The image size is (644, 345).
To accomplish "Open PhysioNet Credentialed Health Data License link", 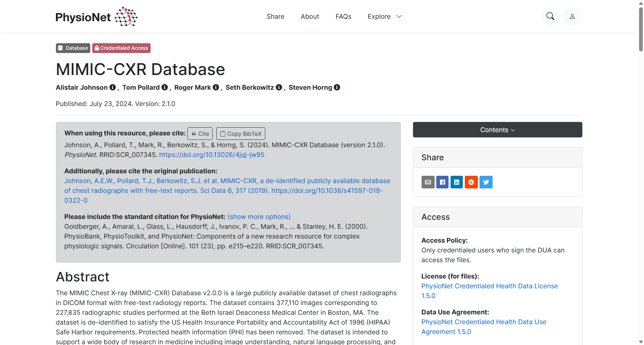I will (x=490, y=291).
